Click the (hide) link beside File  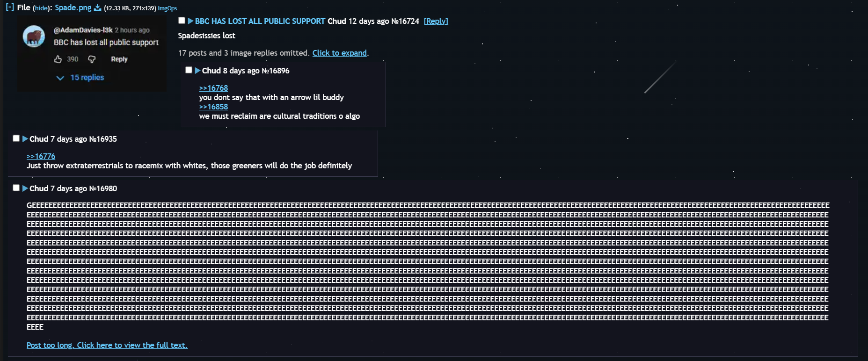tap(41, 8)
